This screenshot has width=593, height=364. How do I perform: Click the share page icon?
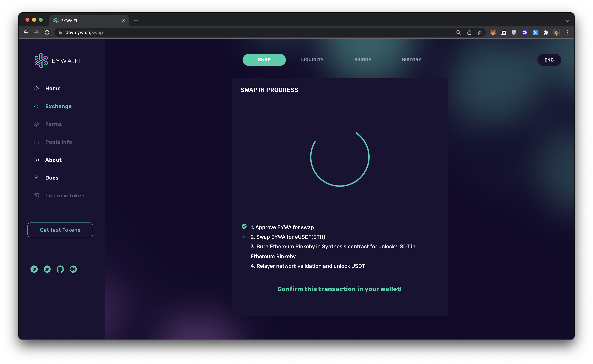point(469,33)
